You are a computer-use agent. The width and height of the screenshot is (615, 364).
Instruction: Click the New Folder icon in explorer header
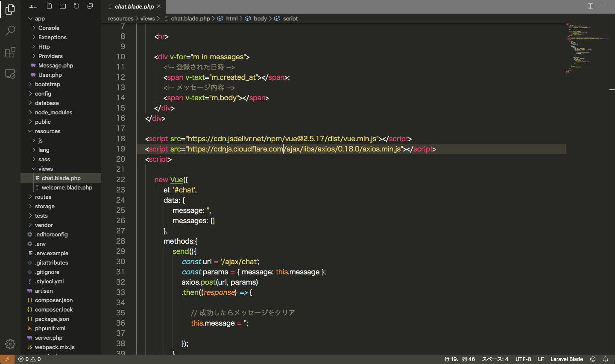(x=63, y=6)
